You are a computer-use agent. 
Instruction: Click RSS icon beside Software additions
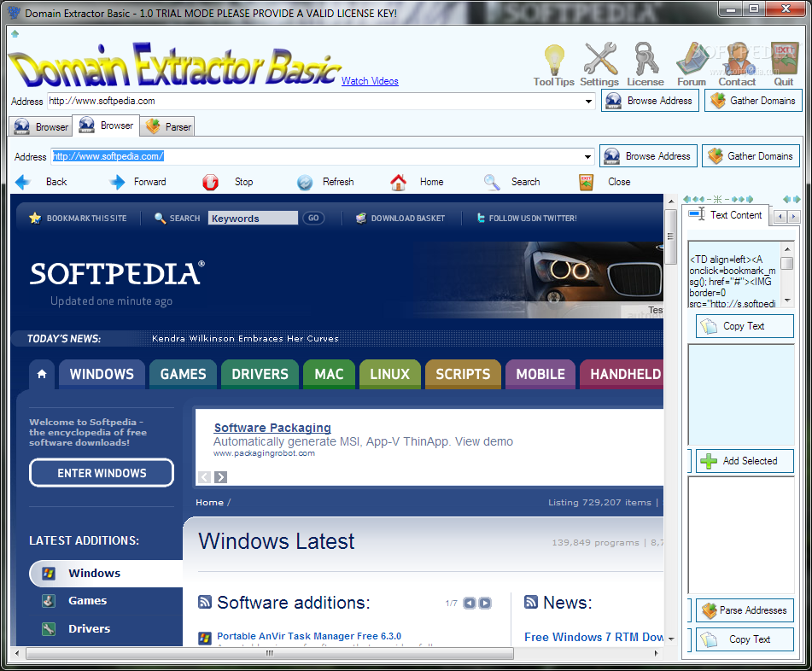(x=205, y=602)
